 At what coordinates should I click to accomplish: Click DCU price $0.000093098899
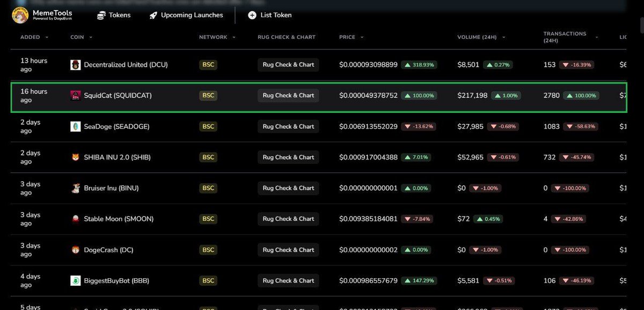point(369,65)
